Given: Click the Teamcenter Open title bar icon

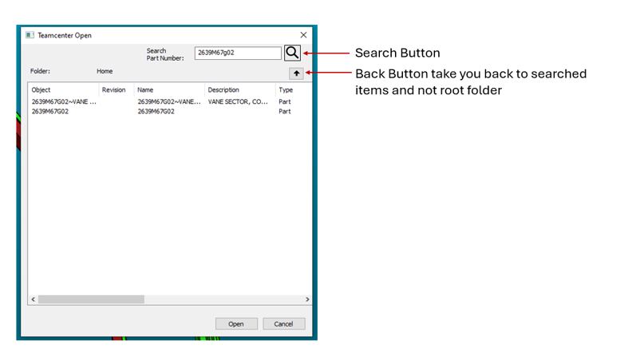Looking at the screenshot, I should [x=30, y=35].
